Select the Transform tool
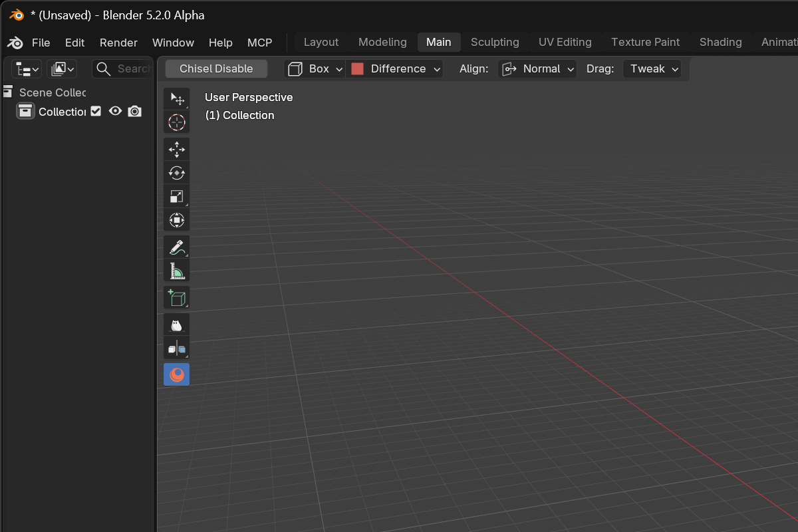798x532 pixels. coord(176,219)
